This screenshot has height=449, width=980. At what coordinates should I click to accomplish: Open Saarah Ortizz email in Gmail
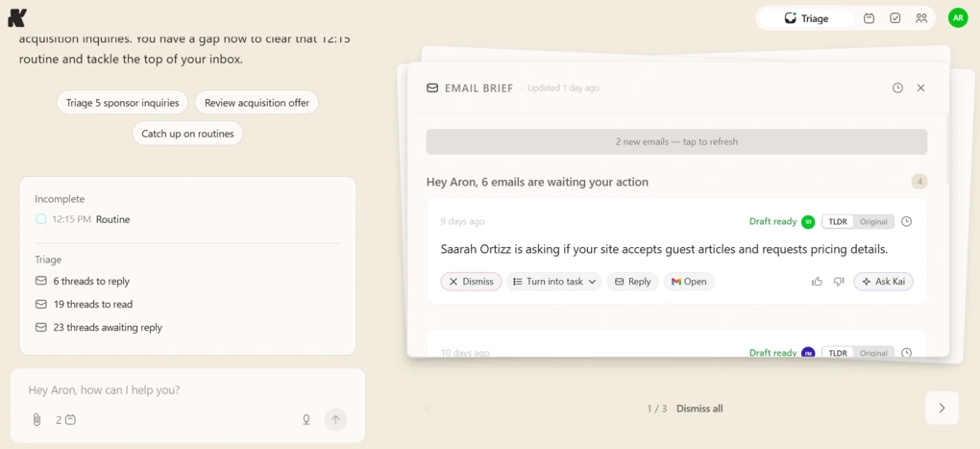(689, 282)
